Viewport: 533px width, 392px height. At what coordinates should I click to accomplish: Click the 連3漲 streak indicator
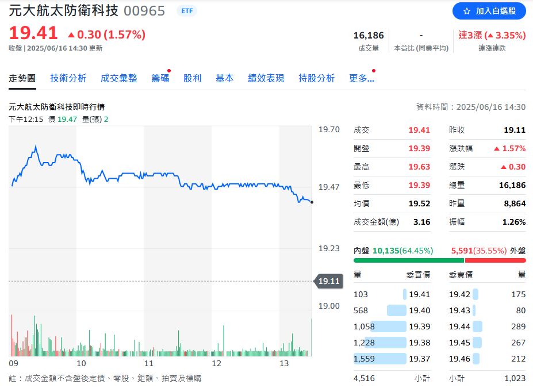point(492,35)
